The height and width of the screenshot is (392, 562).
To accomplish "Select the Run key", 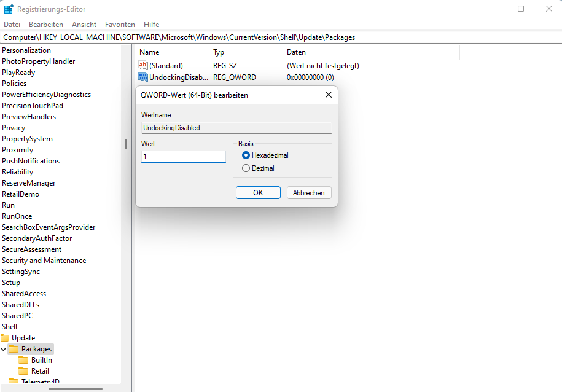I will 8,205.
